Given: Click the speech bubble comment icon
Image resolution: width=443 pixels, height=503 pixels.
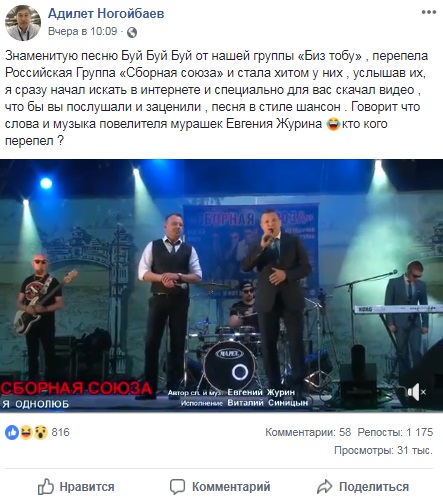Looking at the screenshot, I should tap(177, 487).
